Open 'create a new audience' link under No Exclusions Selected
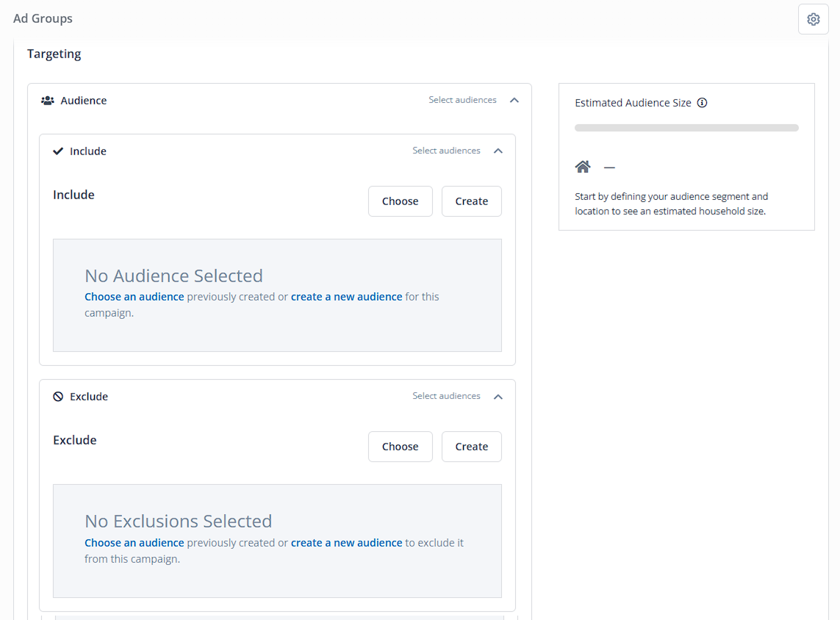The image size is (840, 620). click(x=347, y=543)
